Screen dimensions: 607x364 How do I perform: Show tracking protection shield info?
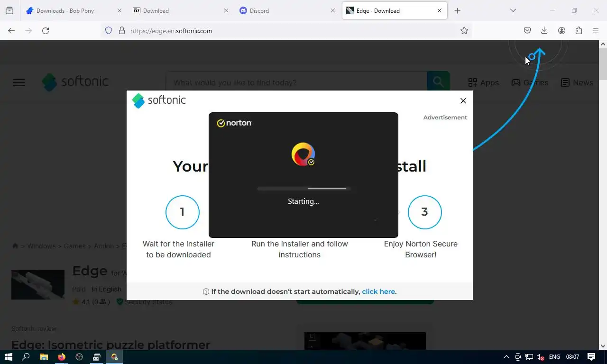pyautogui.click(x=109, y=30)
